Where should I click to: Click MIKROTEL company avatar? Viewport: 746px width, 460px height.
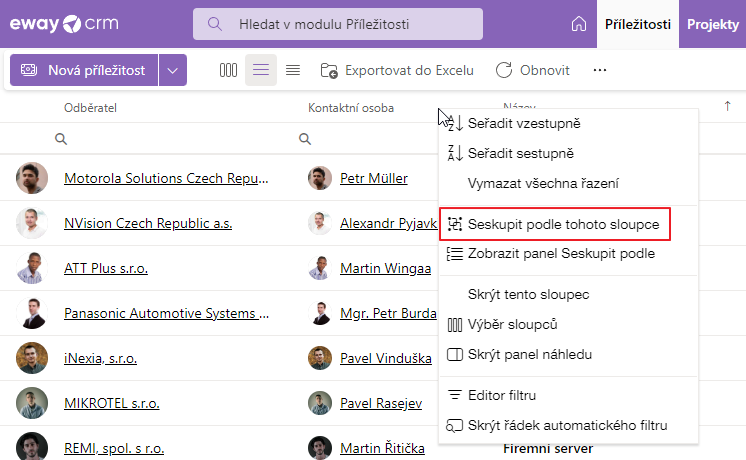coord(32,403)
